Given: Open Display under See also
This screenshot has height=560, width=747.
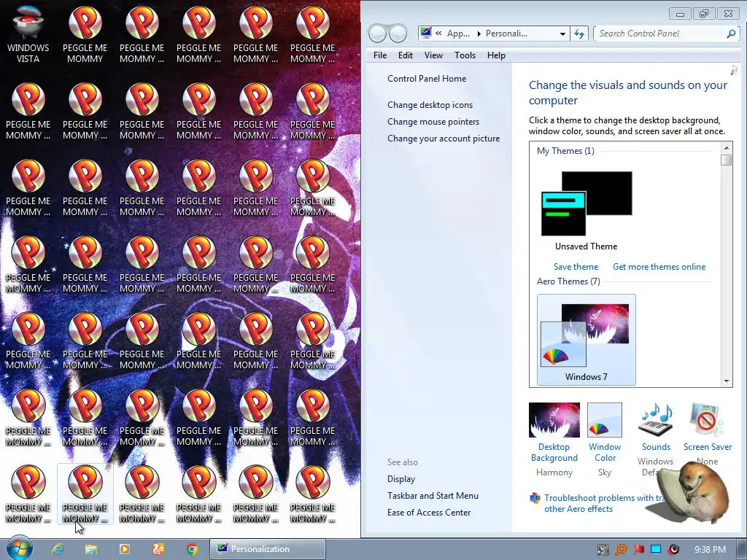Looking at the screenshot, I should pyautogui.click(x=400, y=478).
